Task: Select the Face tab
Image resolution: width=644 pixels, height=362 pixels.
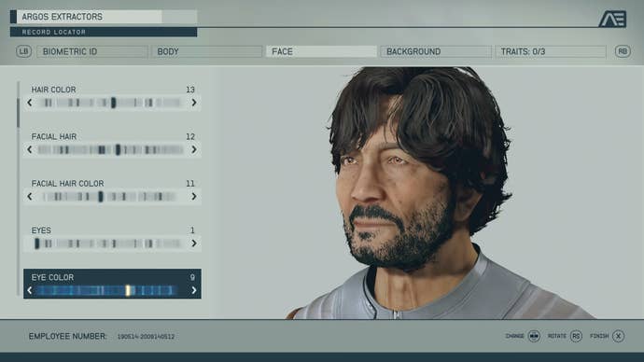Action: click(321, 51)
